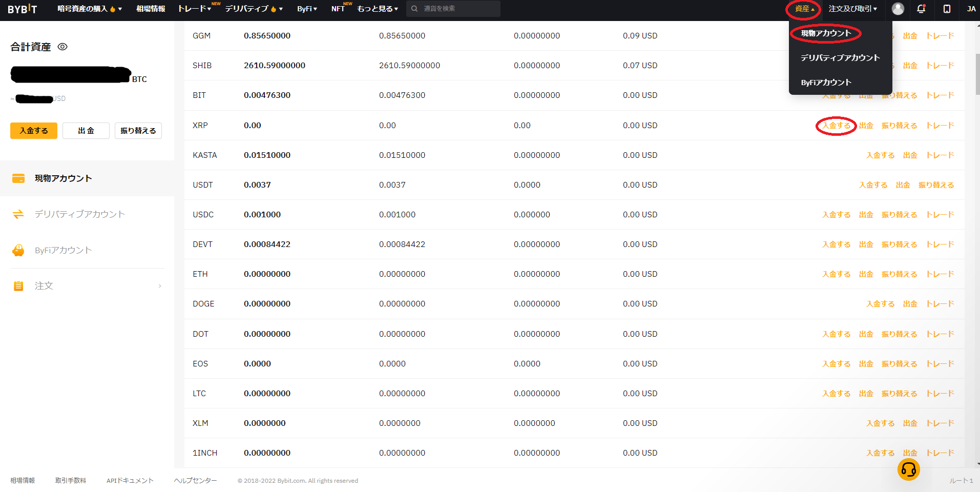Click the 現物アカウント wallet icon in sidebar

click(18, 178)
